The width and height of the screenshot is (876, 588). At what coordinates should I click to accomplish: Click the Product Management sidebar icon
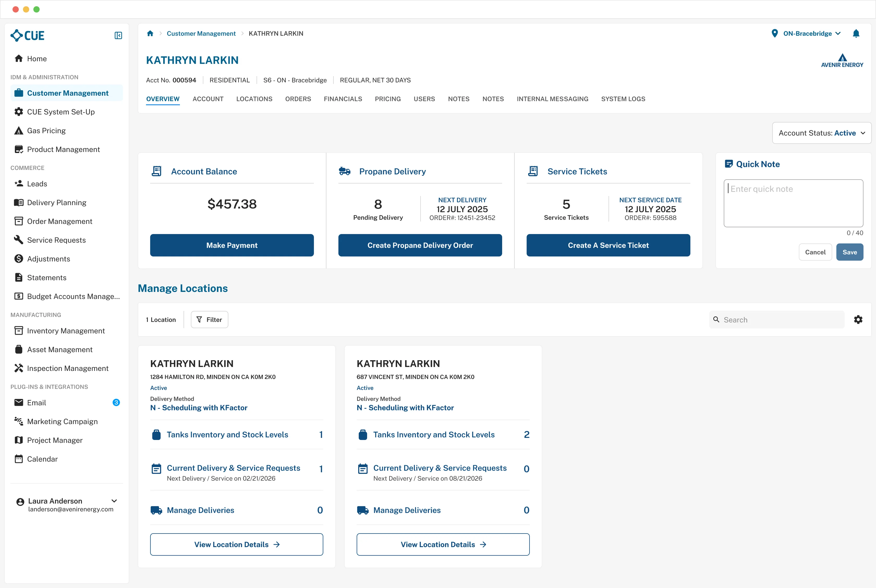click(19, 149)
